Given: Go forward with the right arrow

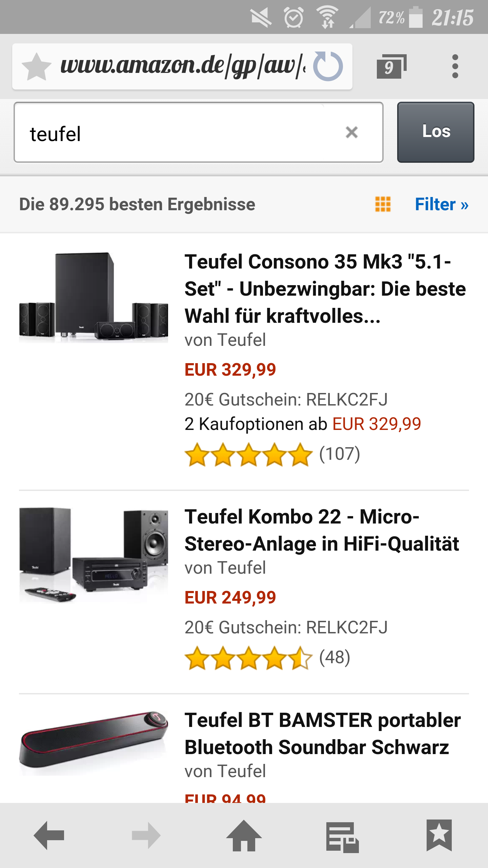Looking at the screenshot, I should tap(146, 835).
